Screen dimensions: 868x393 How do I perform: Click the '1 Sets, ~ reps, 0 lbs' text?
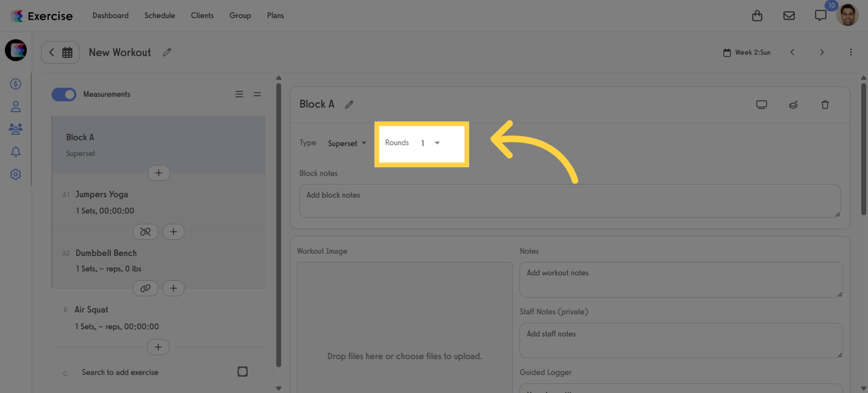109,268
